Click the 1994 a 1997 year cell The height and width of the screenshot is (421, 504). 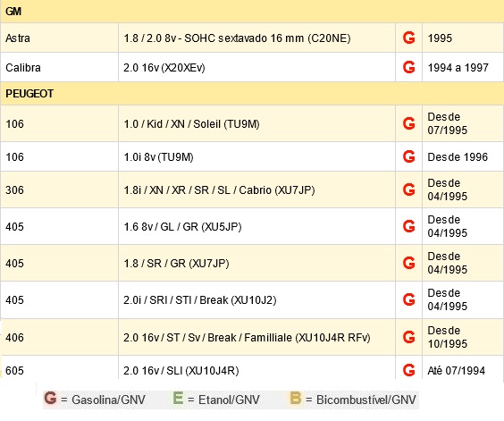[x=463, y=68]
